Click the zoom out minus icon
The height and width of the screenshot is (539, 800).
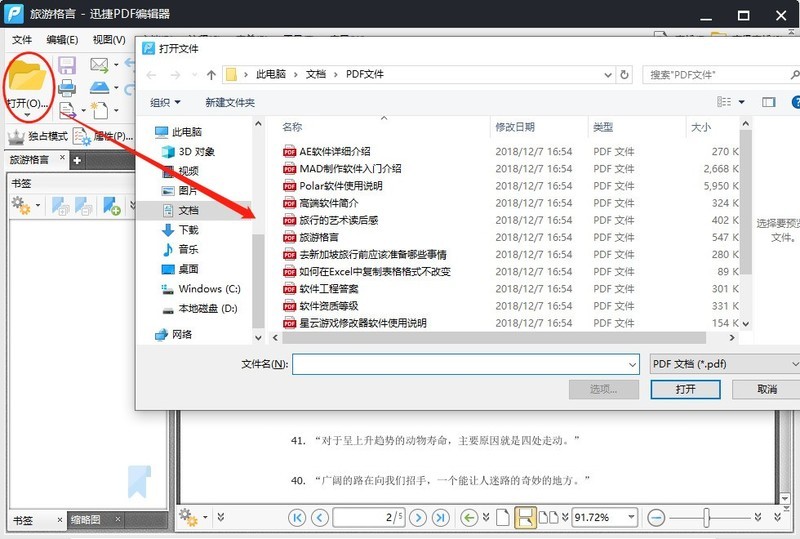point(656,517)
